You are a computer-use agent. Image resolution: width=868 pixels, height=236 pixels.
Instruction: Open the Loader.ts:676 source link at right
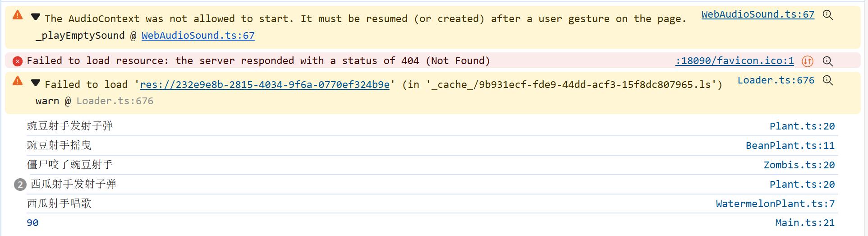tap(776, 80)
